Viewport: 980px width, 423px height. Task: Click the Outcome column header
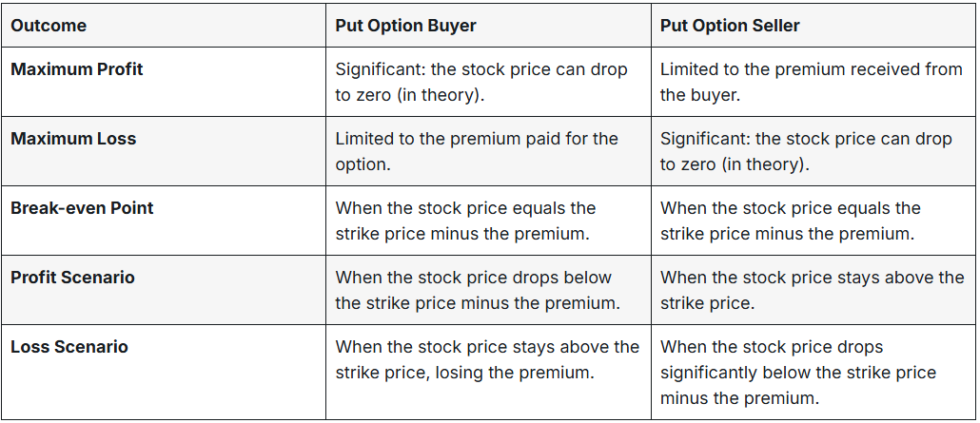(49, 26)
